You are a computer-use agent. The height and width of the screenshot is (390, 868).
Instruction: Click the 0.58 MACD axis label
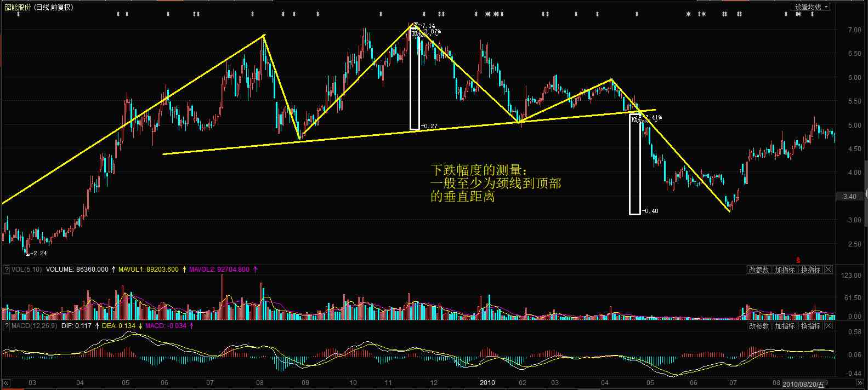click(x=854, y=332)
